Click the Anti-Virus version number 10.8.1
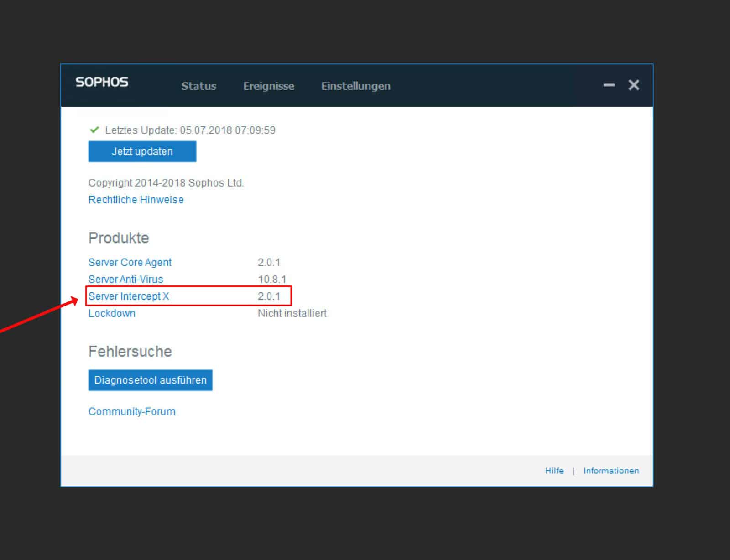 [x=271, y=279]
